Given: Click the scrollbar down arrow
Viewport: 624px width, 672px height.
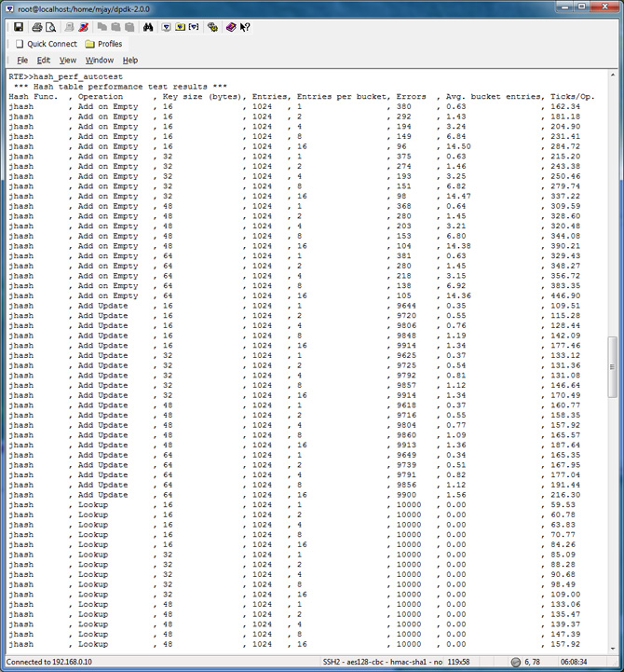Looking at the screenshot, I should pos(613,649).
